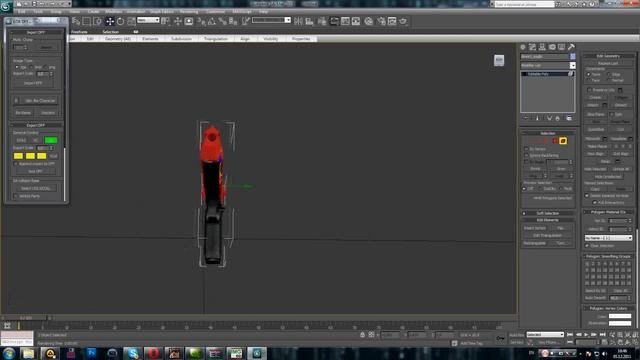Toggle the Preserve UVs checkbox
The height and width of the screenshot is (360, 640).
pos(589,90)
